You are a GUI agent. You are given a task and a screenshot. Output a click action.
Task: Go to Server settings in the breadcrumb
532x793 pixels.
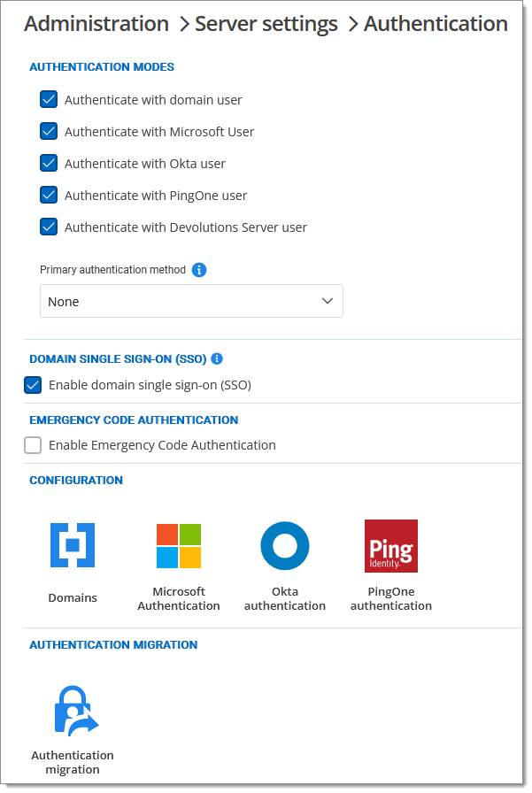(x=266, y=24)
